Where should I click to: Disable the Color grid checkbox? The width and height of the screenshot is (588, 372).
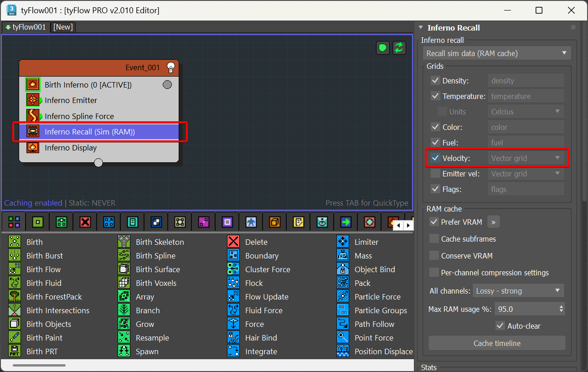[x=435, y=127]
